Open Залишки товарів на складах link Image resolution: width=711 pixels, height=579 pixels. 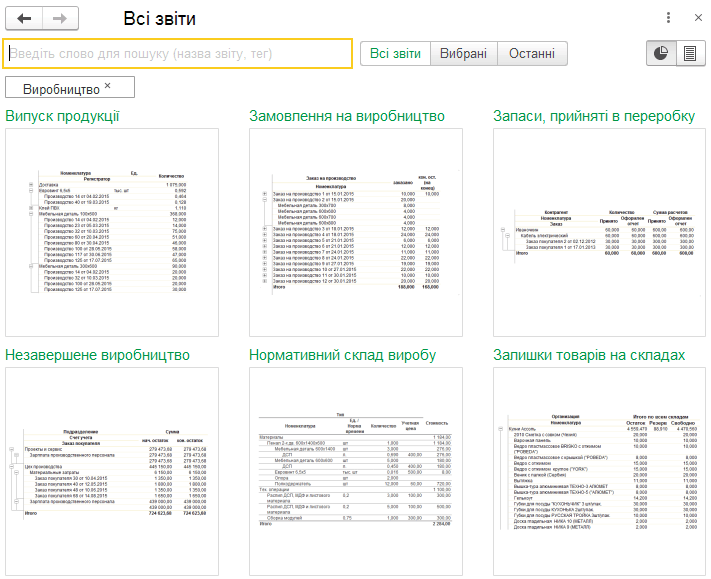tap(589, 355)
